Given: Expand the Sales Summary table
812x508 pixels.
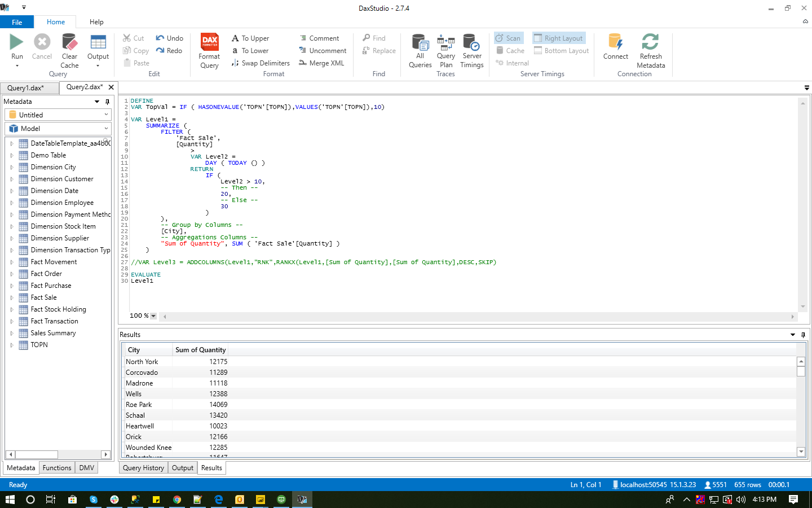Looking at the screenshot, I should click(11, 333).
